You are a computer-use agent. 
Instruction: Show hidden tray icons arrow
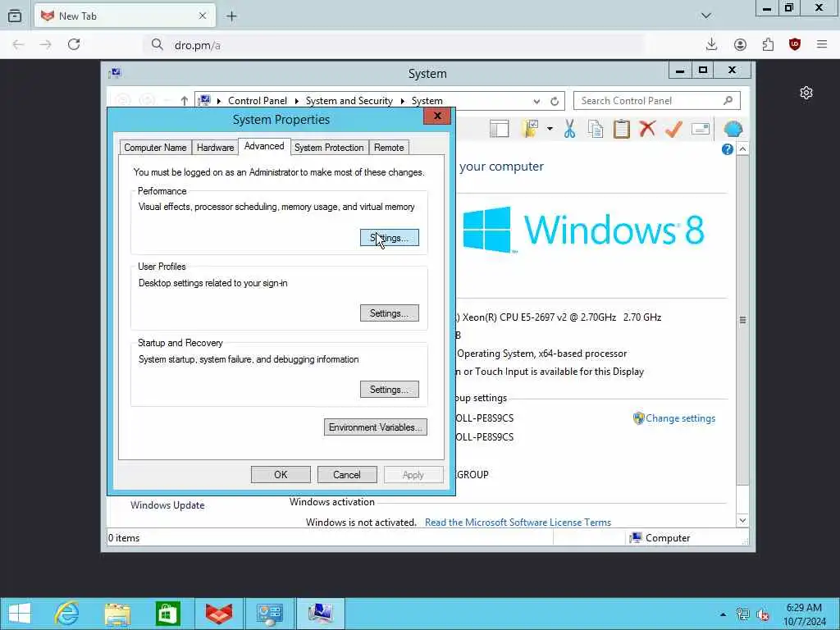point(723,614)
